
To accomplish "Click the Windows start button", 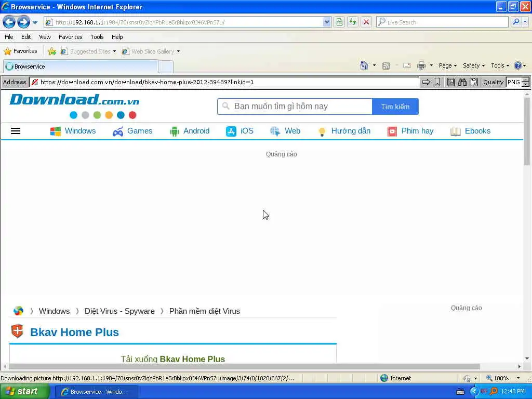I will point(24,392).
